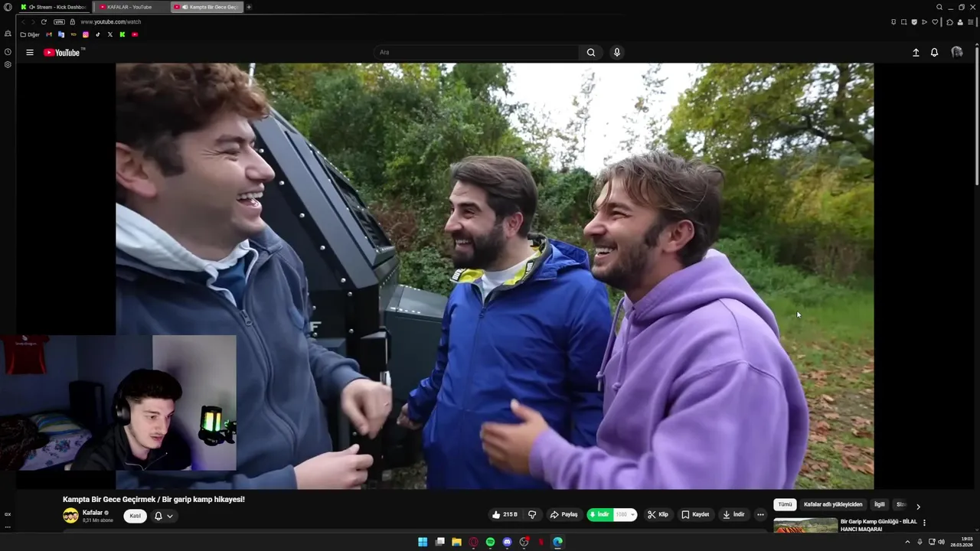This screenshot has height=551, width=980.
Task: Go back with the browser back arrow
Action: coord(23,22)
